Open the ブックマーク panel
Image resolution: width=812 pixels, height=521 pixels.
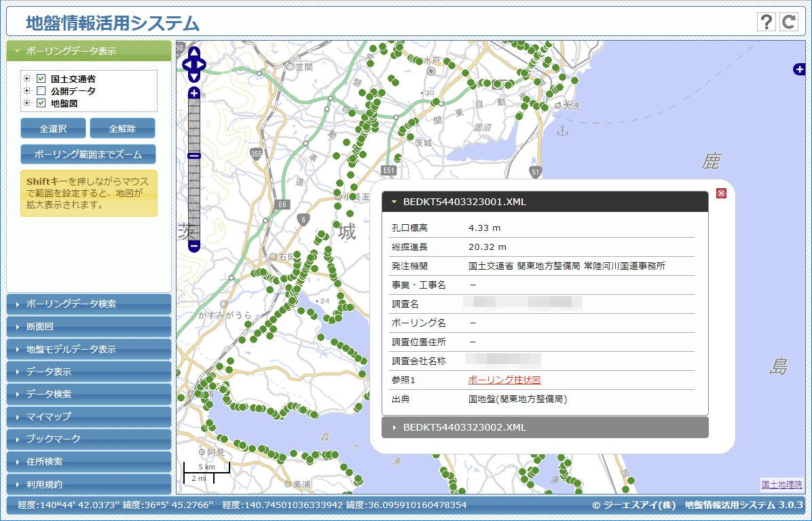(88, 439)
